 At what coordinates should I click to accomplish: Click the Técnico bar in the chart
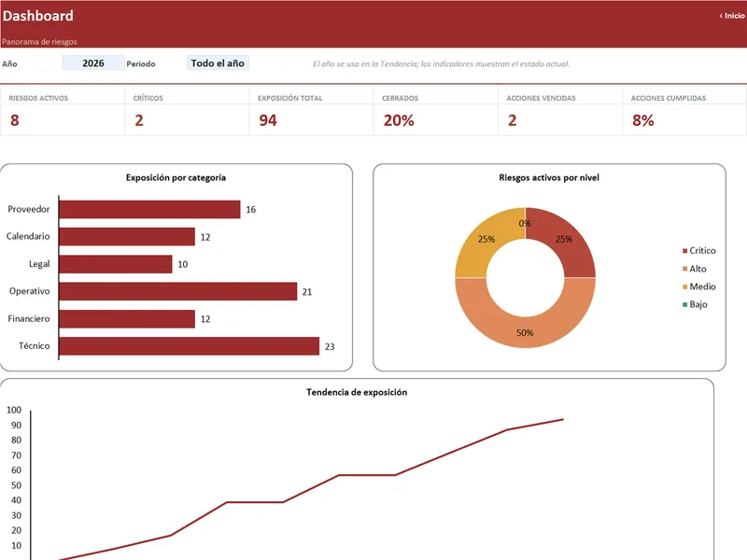pos(190,346)
